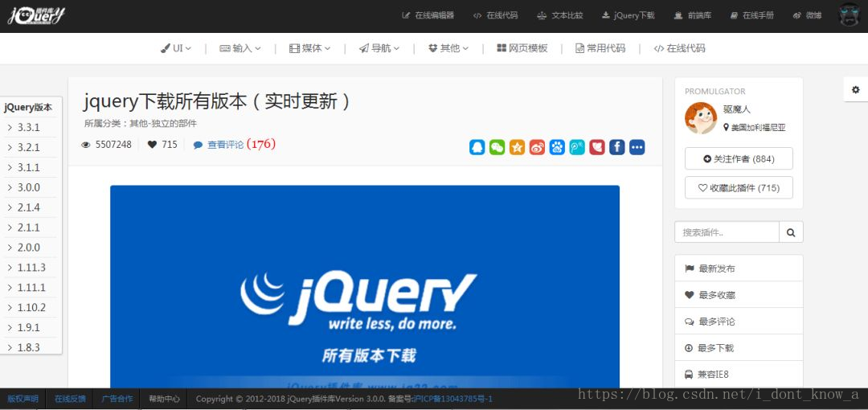This screenshot has height=410, width=868.
Task: Click the magnifier search button
Action: pos(791,232)
